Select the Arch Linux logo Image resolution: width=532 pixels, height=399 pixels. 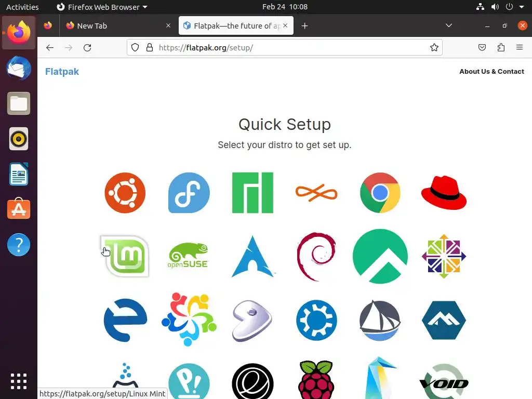point(252,257)
